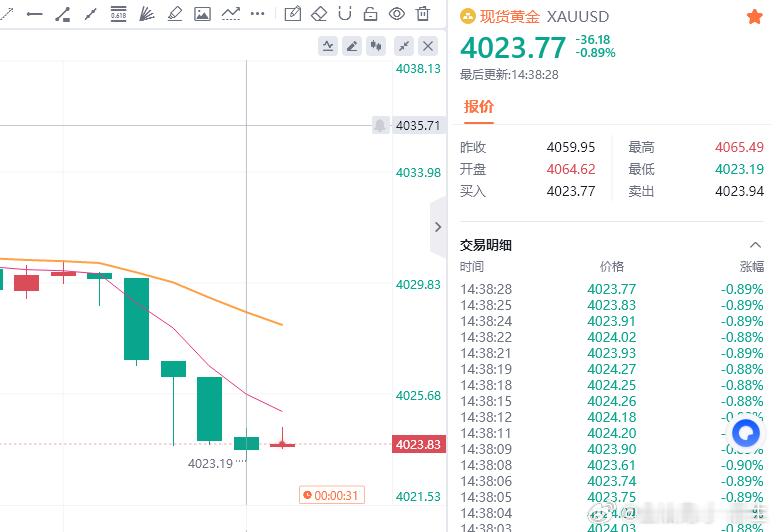Screen dimensions: 776x532
Task: Click the gold XAUUSD symbol icon
Action: coord(468,17)
